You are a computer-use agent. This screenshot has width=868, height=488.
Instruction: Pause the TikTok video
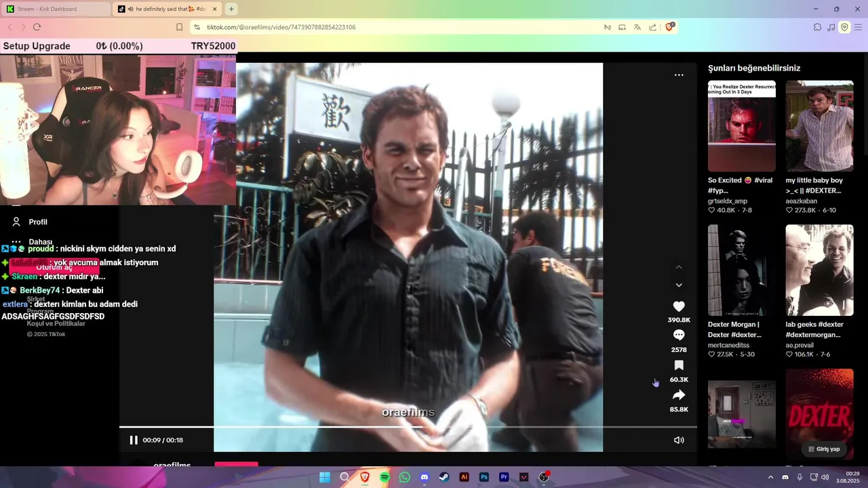(x=134, y=440)
